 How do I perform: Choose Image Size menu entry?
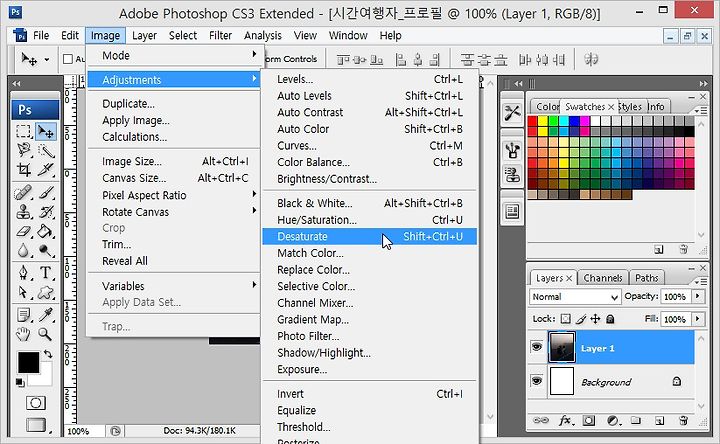[x=174, y=162]
